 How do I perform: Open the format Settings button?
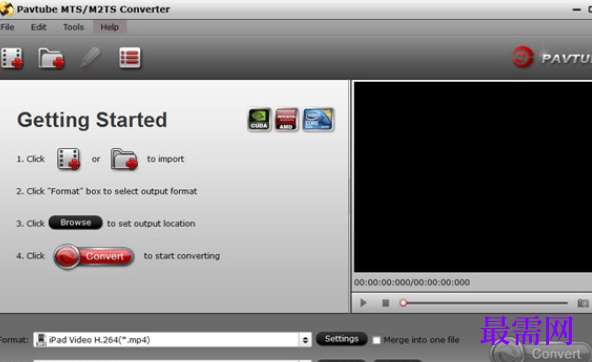(341, 339)
